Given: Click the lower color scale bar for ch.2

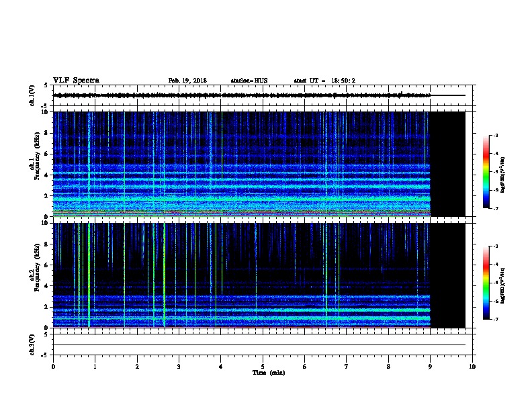Looking at the screenshot, I should [x=486, y=283].
